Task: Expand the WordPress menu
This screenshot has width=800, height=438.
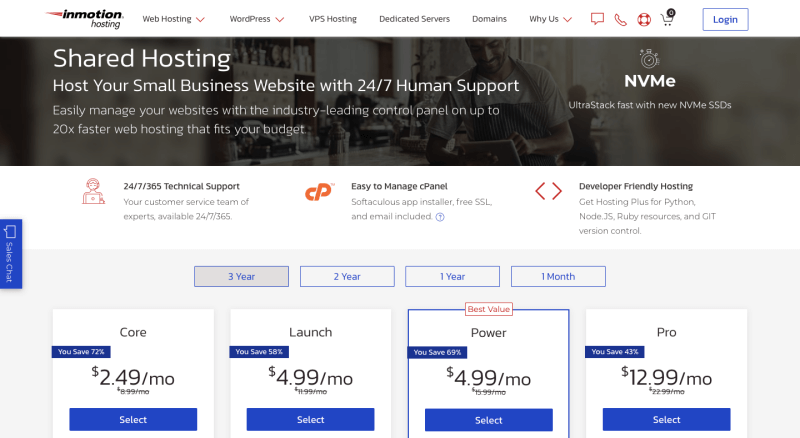Action: point(257,19)
